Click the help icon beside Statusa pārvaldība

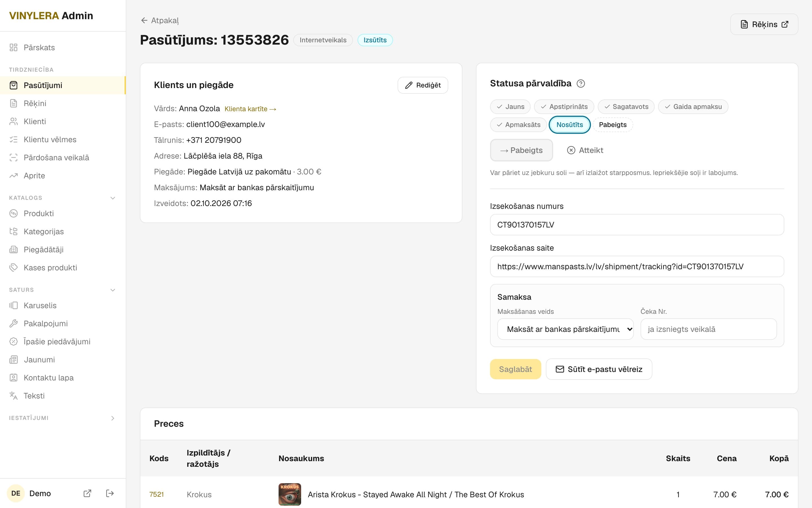tap(581, 83)
